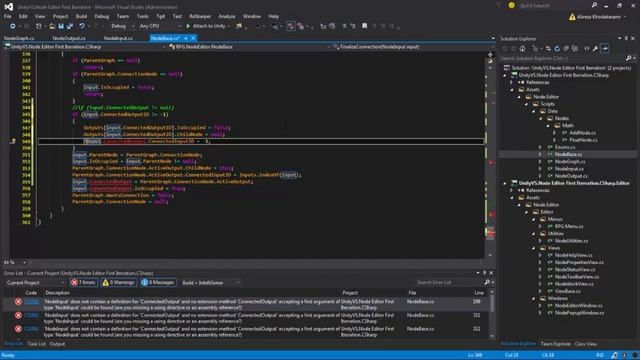Collapse the Scripts folder in Solution Explorer
The width and height of the screenshot is (640, 360).
[x=527, y=104]
